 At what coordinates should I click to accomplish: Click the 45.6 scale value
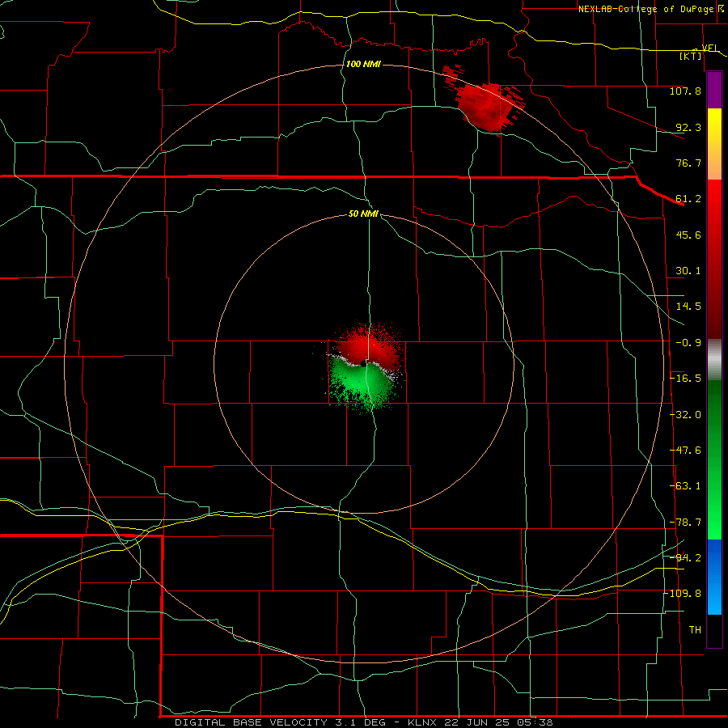pyautogui.click(x=688, y=235)
